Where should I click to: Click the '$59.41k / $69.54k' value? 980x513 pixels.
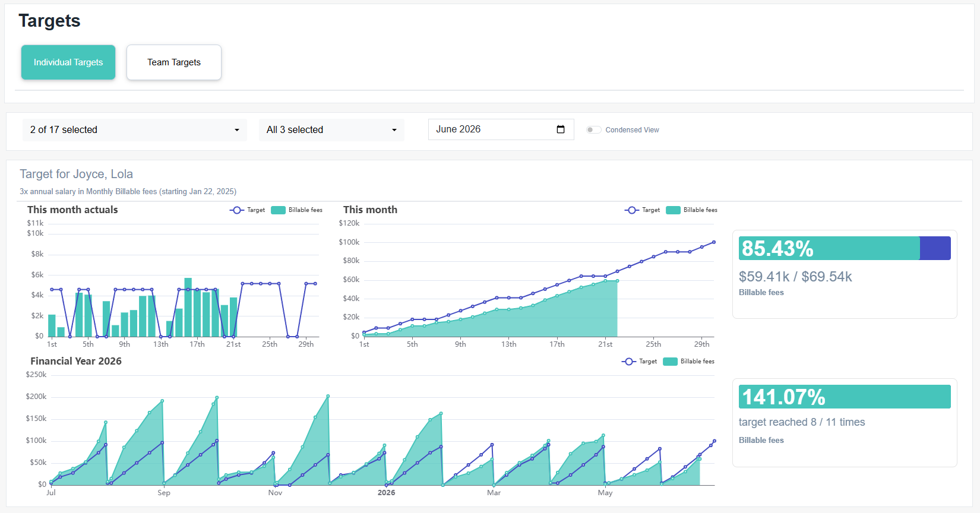tap(795, 277)
